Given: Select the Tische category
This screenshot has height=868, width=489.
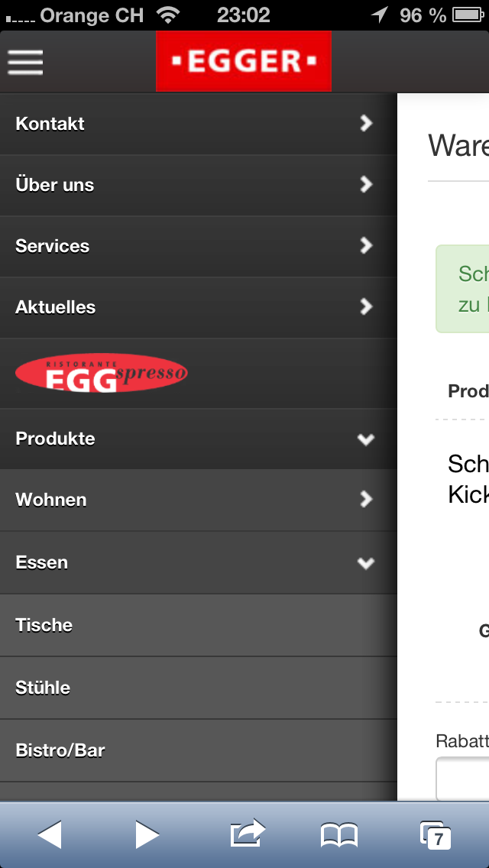Looking at the screenshot, I should (x=198, y=626).
